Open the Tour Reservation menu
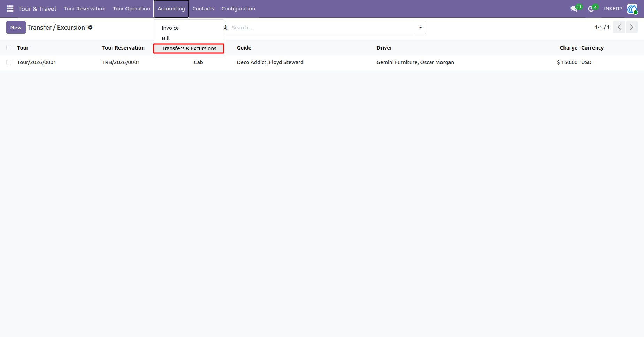 click(x=85, y=9)
